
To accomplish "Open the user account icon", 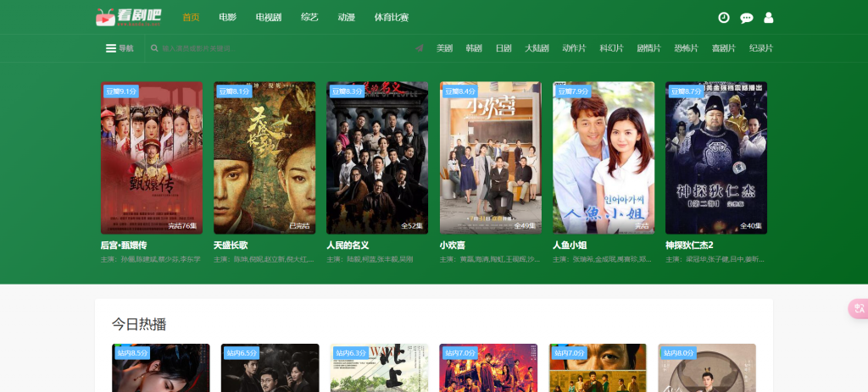I will click(x=768, y=18).
